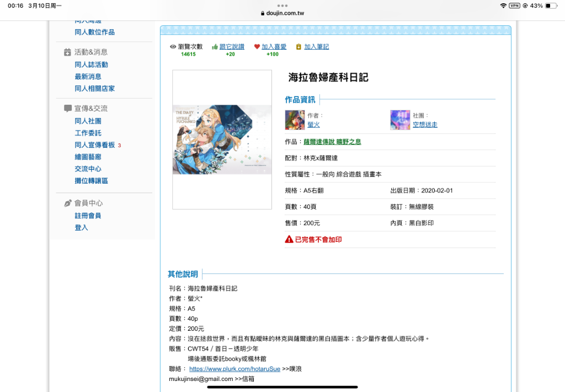Click the 售價：200元 text
The image size is (565, 392).
[x=302, y=223]
